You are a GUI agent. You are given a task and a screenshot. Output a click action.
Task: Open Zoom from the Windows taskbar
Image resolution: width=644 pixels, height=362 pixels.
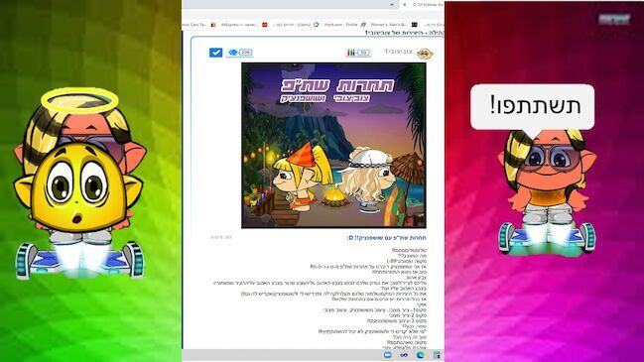pyautogui.click(x=387, y=355)
